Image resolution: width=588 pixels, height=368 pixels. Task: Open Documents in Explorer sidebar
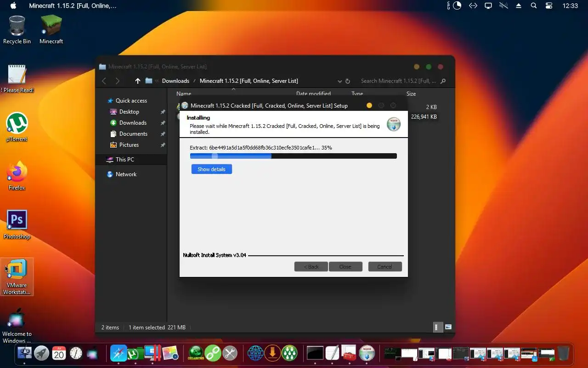point(133,134)
